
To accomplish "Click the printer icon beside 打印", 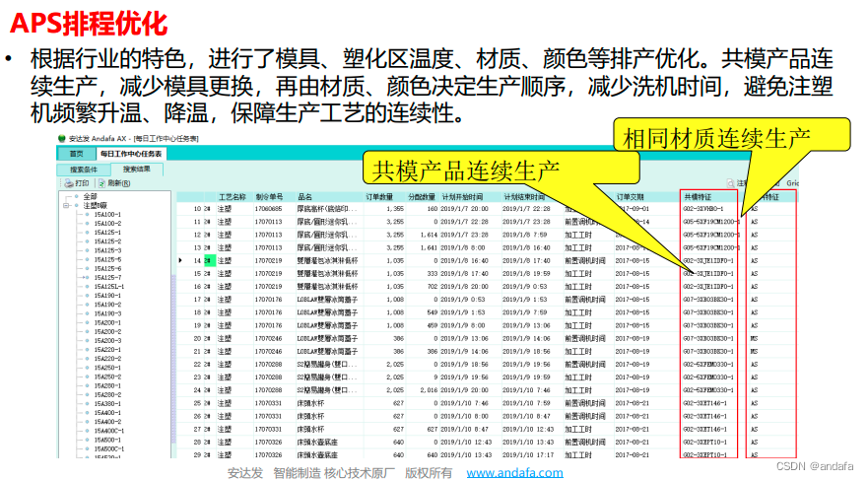I will [69, 183].
